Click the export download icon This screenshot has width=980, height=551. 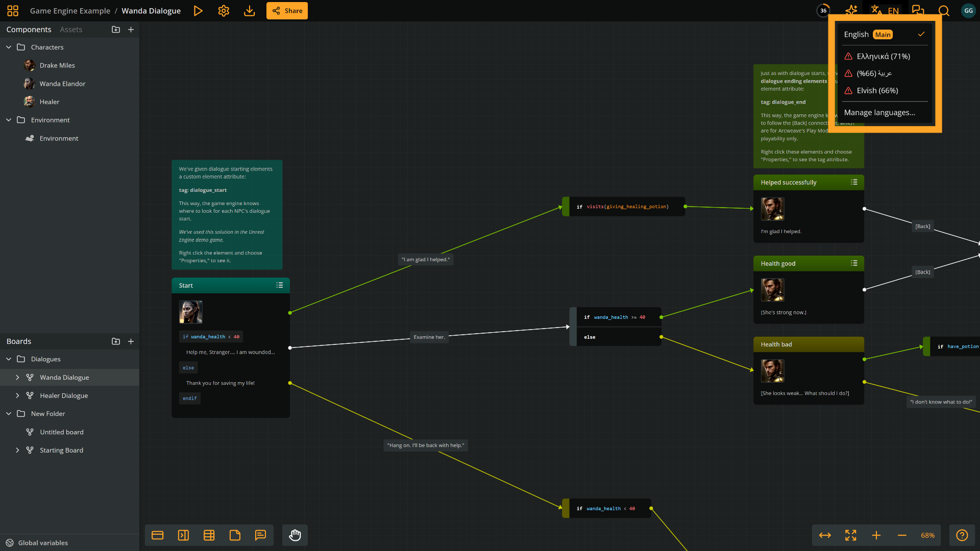[x=249, y=11]
